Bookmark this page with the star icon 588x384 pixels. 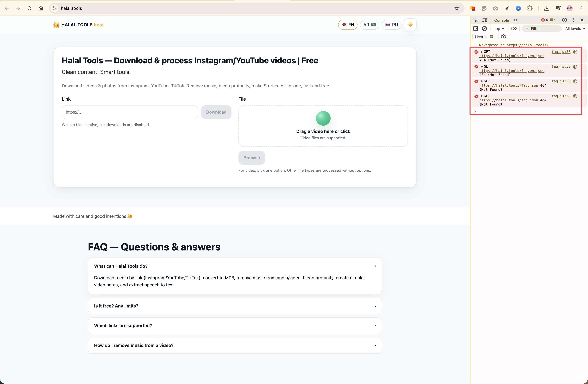tap(457, 8)
